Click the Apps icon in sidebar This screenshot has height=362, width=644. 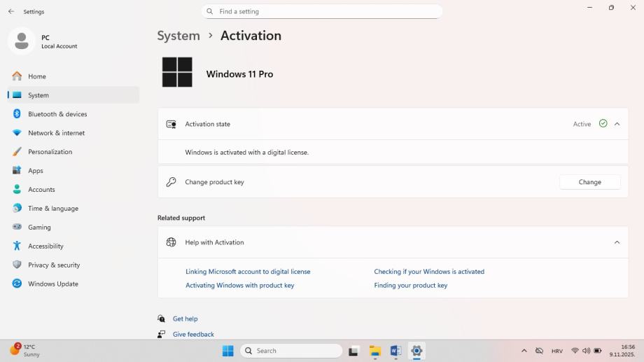(17, 170)
